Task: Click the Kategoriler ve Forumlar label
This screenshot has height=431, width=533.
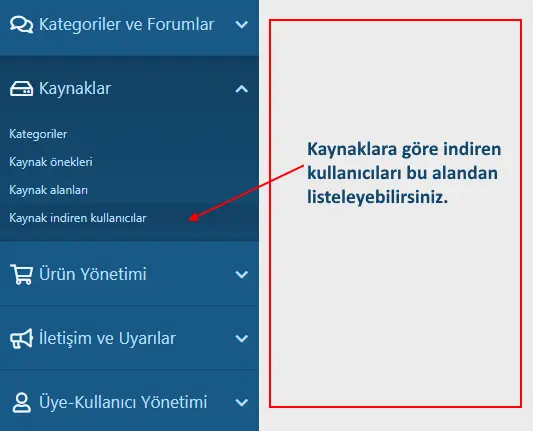Action: coord(126,24)
